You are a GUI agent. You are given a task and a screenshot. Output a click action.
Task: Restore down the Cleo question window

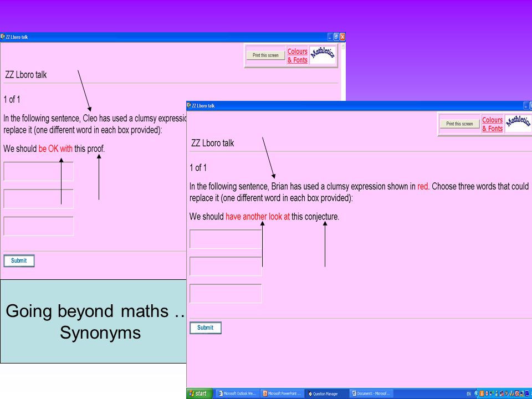pyautogui.click(x=336, y=37)
